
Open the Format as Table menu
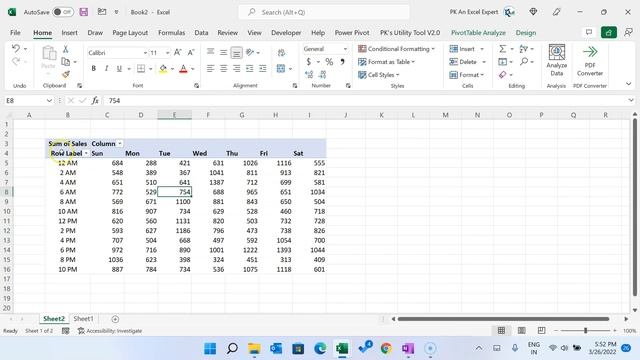coord(387,62)
